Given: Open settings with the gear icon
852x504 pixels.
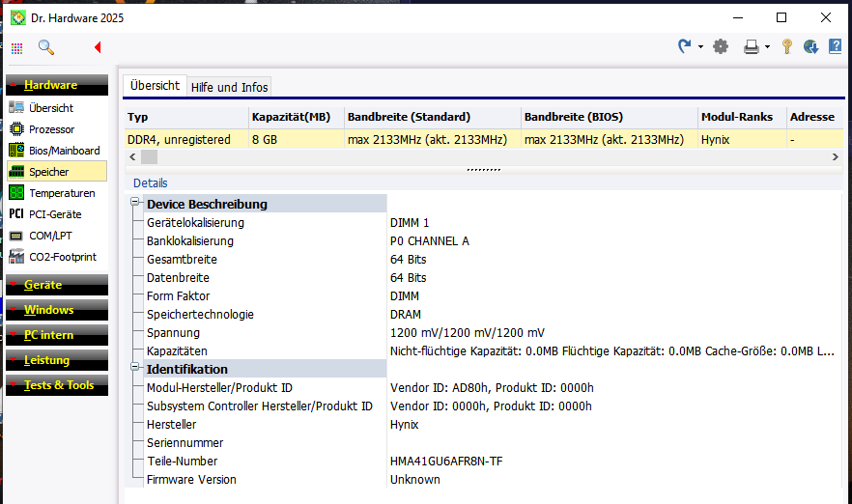Looking at the screenshot, I should pyautogui.click(x=721, y=46).
